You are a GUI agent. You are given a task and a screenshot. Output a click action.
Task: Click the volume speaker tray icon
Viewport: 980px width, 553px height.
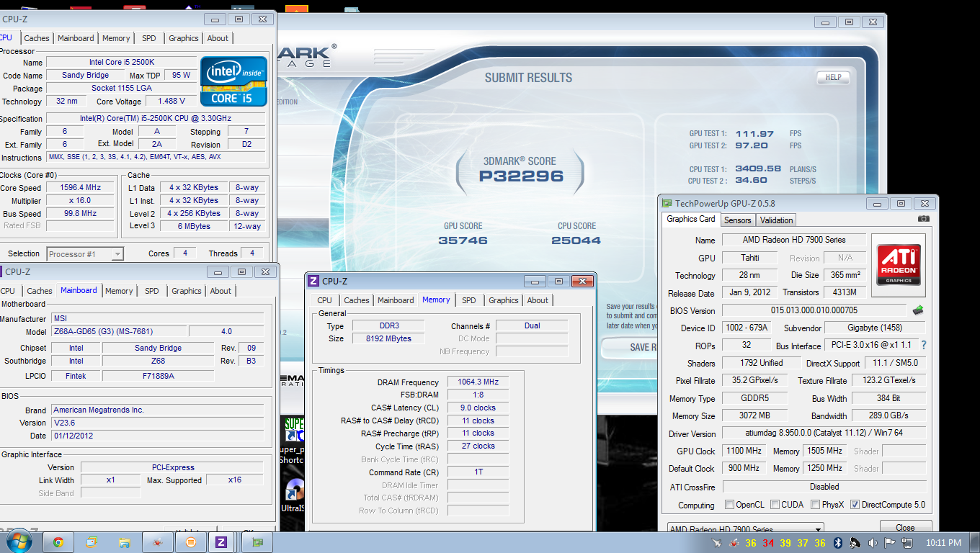(x=873, y=543)
